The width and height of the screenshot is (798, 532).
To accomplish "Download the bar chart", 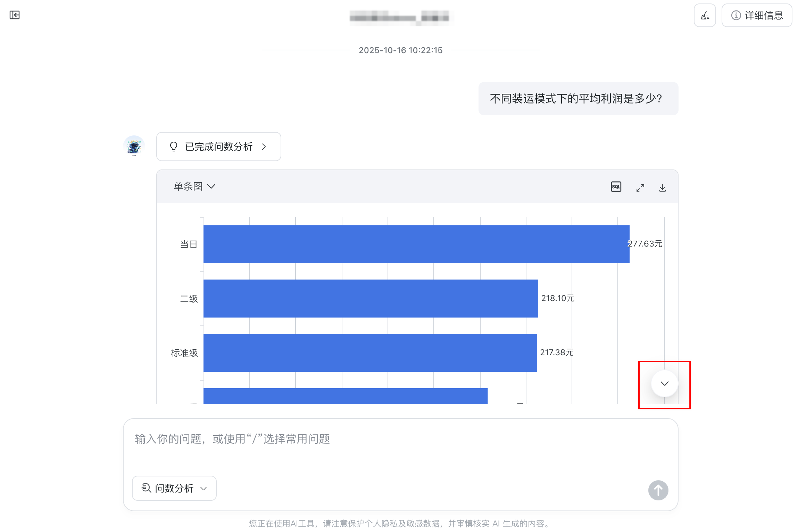I will [662, 187].
